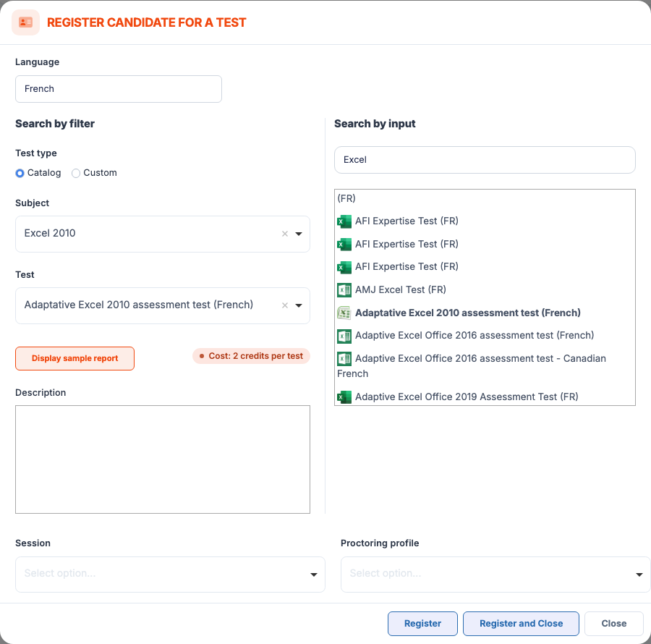Select Adaptive Excel Office 2016 Canadian French test
Viewport: 651px width, 644px height.
pyautogui.click(x=472, y=366)
